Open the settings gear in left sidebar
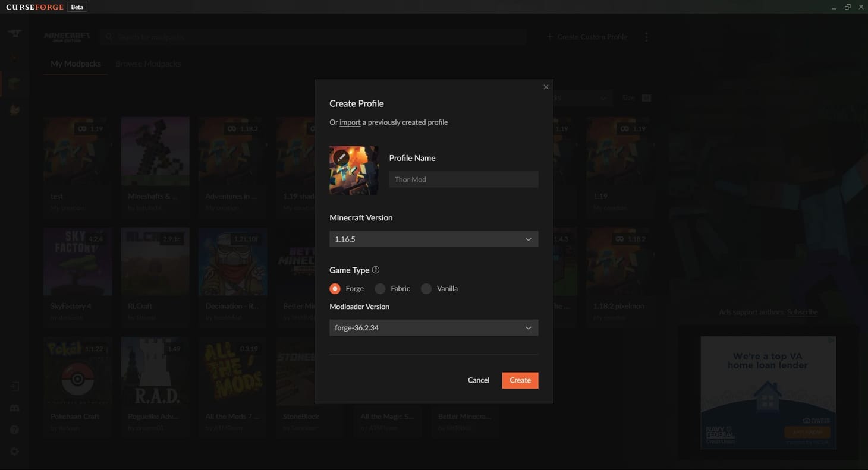Screen dimensions: 868x470 (15, 452)
